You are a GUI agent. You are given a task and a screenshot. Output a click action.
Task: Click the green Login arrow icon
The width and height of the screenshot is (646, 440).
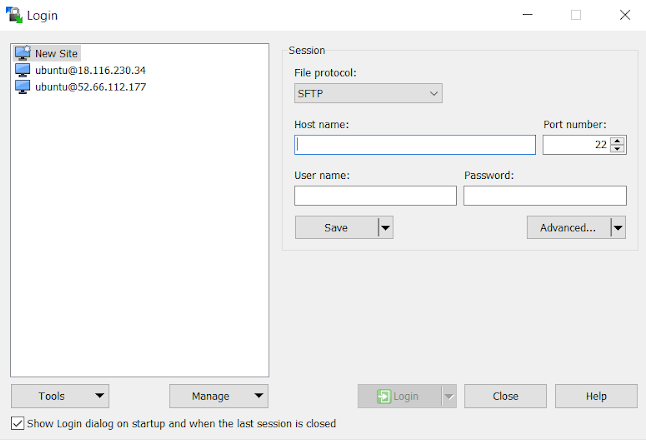coord(384,396)
